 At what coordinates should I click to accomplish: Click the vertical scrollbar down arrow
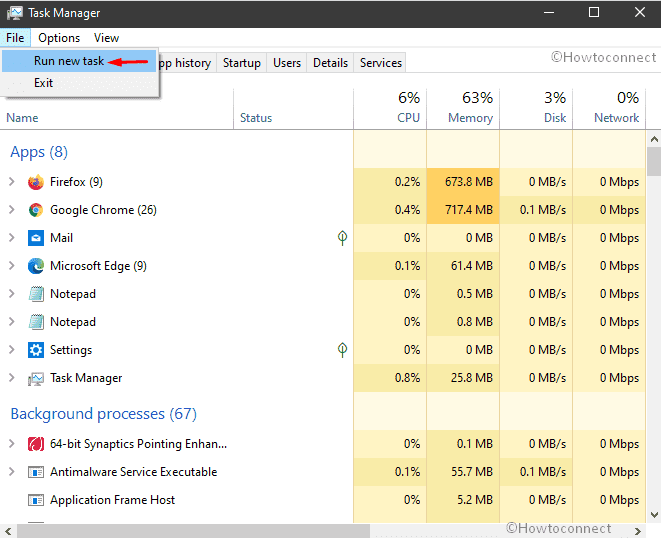coord(654,515)
